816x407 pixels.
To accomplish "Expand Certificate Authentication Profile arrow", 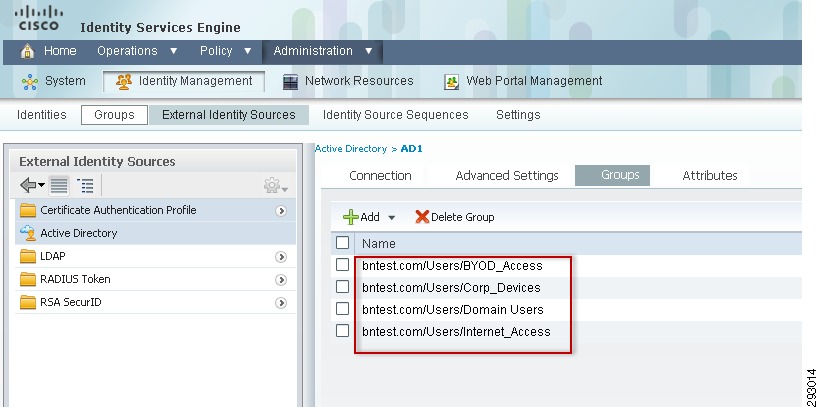I will 281,211.
